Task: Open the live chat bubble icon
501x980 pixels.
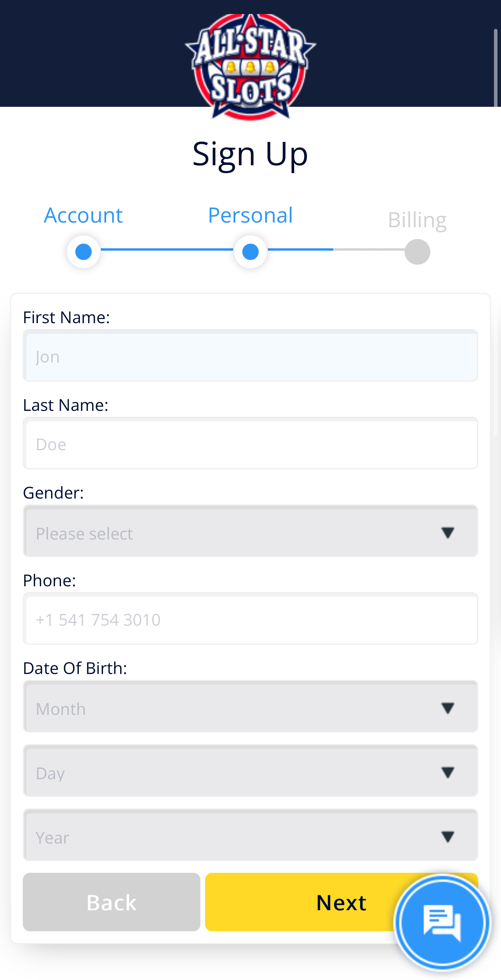Action: 442,923
